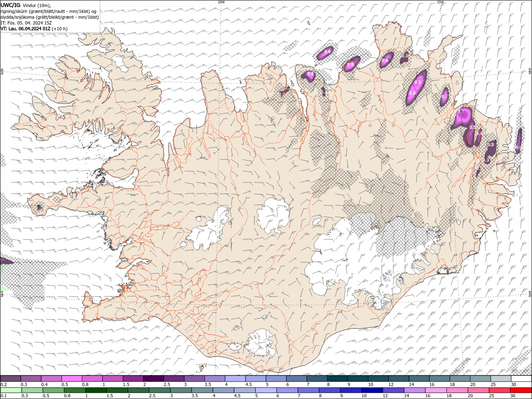Select the rain-scale swatch between 0.5 and 0.8
Image resolution: width=532 pixels, height=399 pixels.
coord(54,390)
